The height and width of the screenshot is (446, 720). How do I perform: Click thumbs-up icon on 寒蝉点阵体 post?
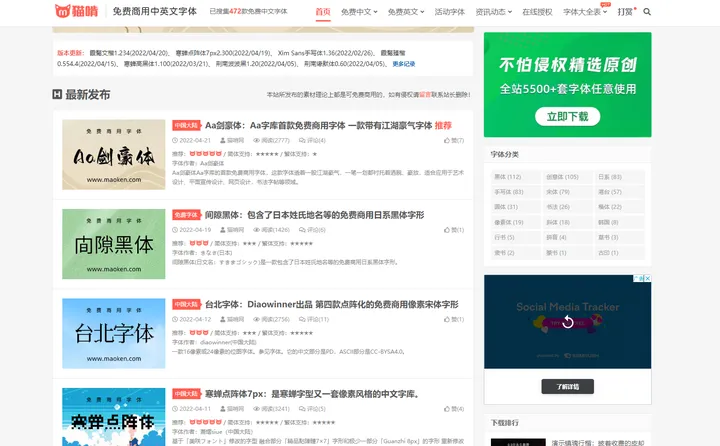[x=447, y=408]
